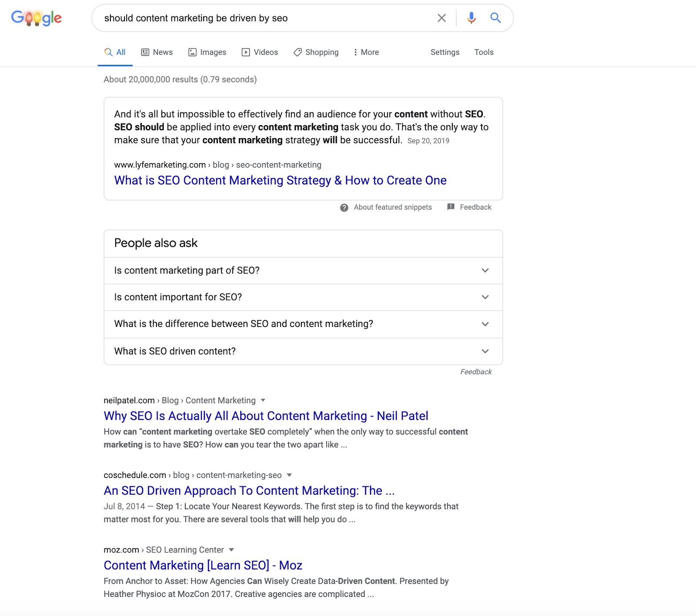Click the moz.com SEO Learning Center breadcrumb
The image size is (696, 616).
[164, 550]
